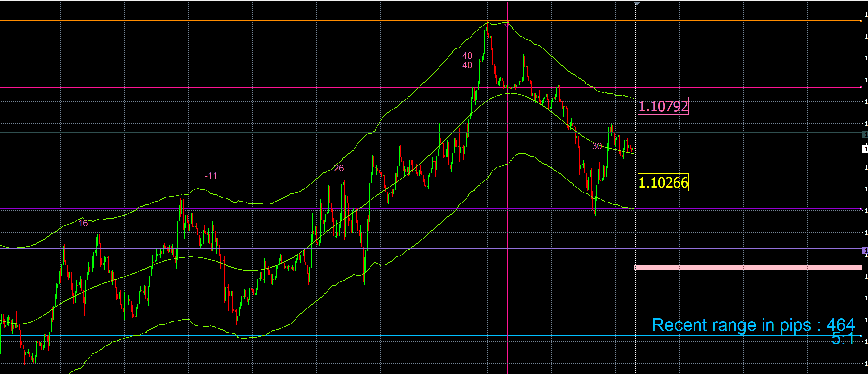Click the pink '-11' label

211,176
